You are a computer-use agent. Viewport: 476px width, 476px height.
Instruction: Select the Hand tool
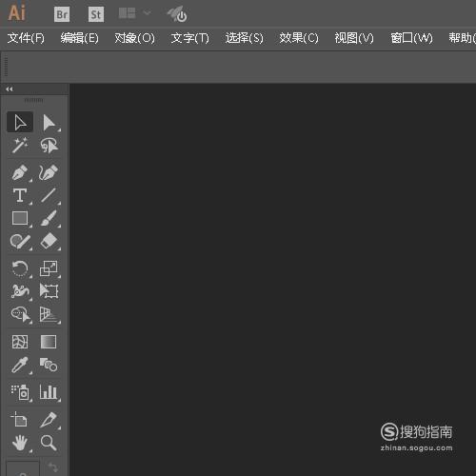click(x=20, y=443)
